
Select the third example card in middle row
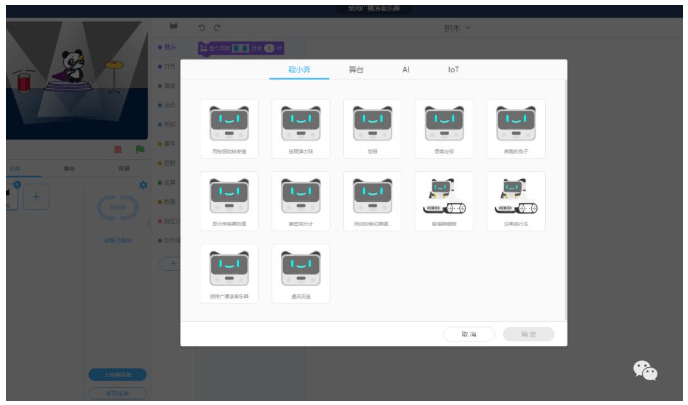coord(373,201)
